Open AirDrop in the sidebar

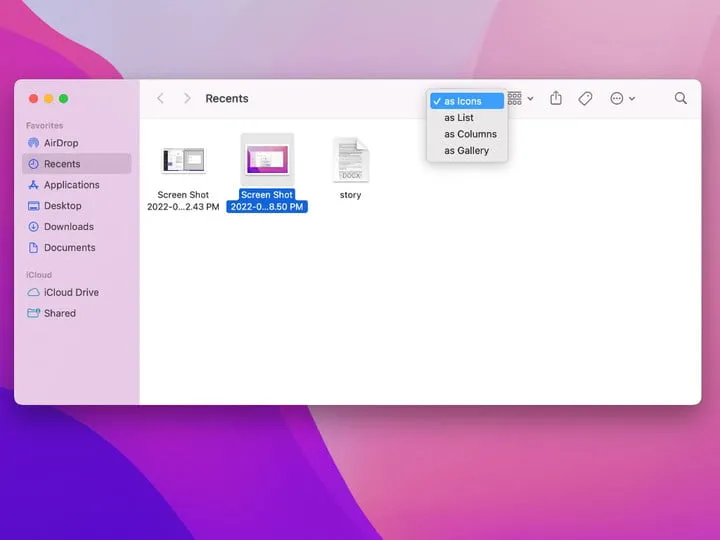60,143
